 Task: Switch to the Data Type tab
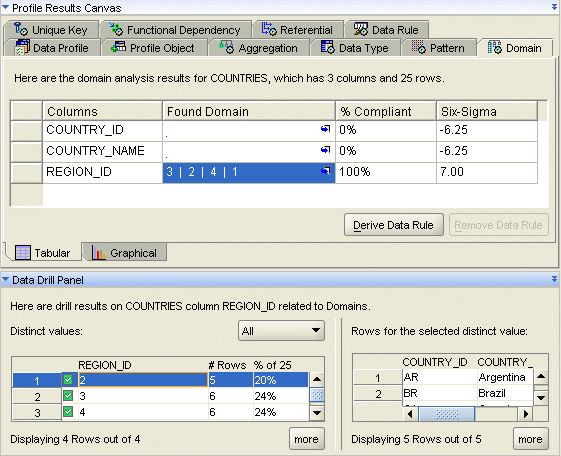355,48
